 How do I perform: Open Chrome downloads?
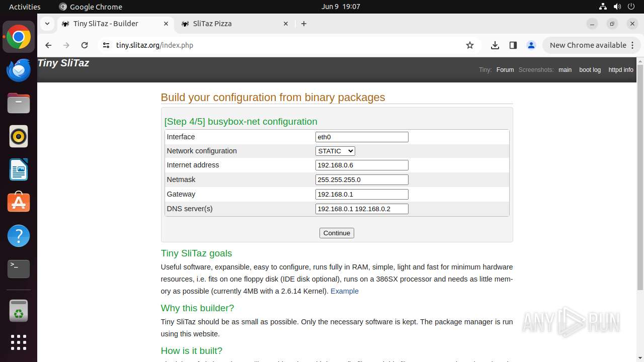pos(495,45)
